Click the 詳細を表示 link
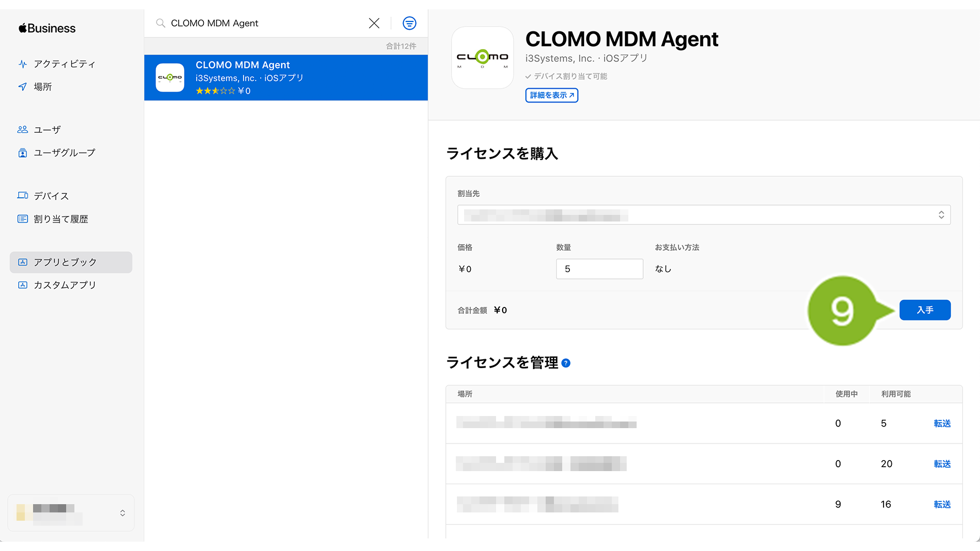 [552, 95]
